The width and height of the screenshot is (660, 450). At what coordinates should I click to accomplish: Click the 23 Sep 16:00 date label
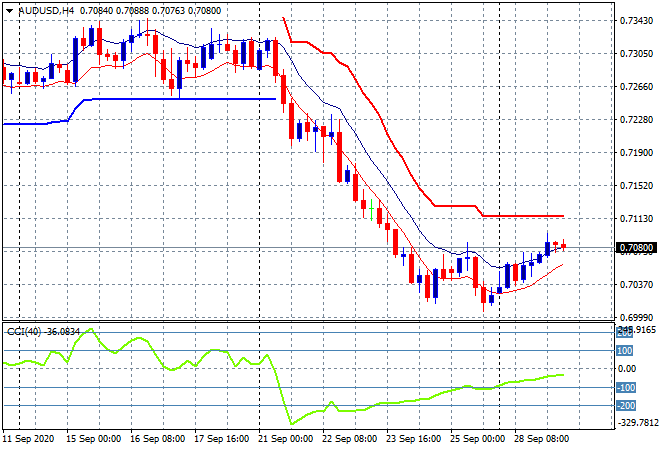coord(415,440)
